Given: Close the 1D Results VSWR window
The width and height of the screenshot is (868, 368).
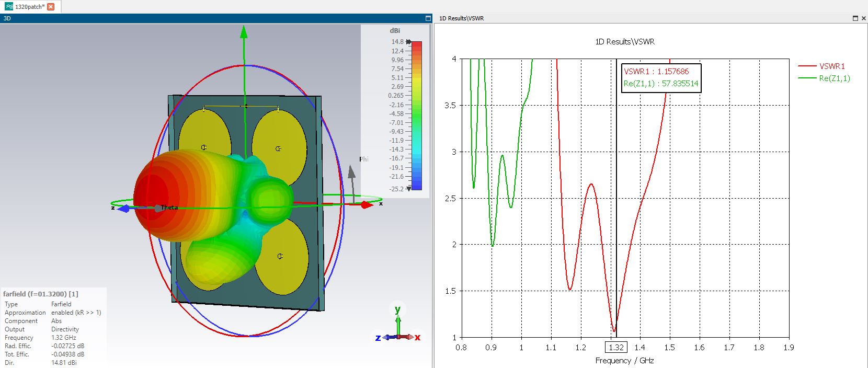Looking at the screenshot, I should (x=863, y=18).
